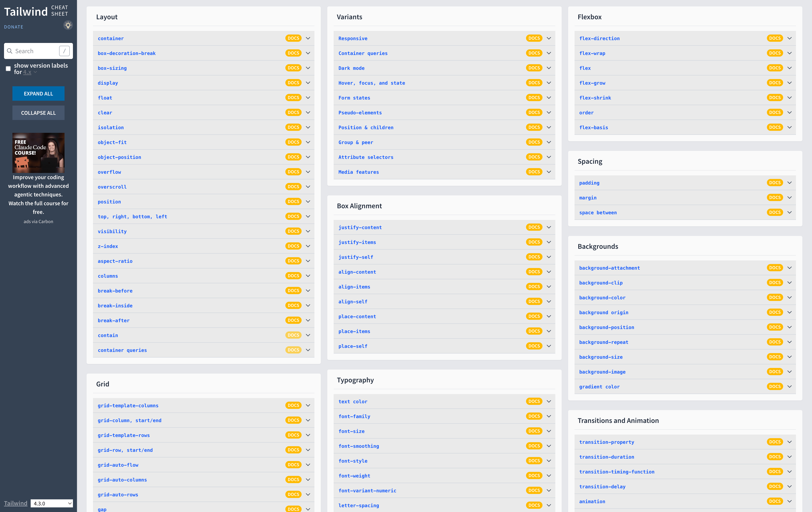
Task: Open DOCS badge for justify-content
Action: 534,227
